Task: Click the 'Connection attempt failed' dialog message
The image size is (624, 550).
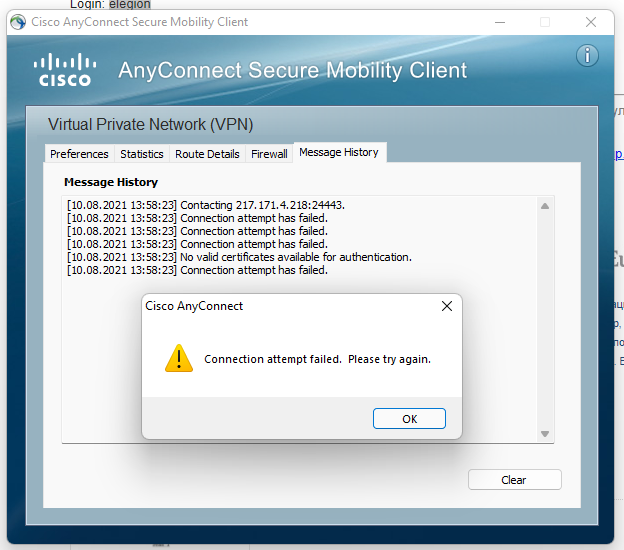Action: point(317,359)
